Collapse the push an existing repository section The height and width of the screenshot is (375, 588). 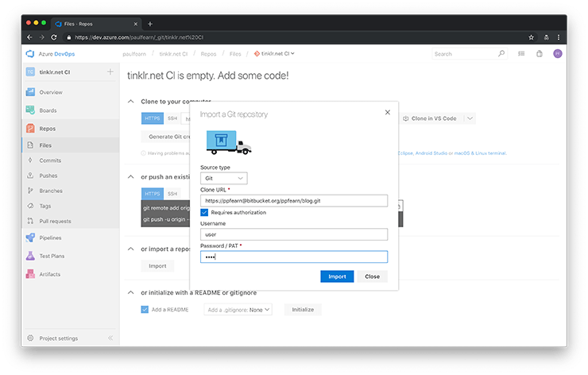(x=130, y=176)
